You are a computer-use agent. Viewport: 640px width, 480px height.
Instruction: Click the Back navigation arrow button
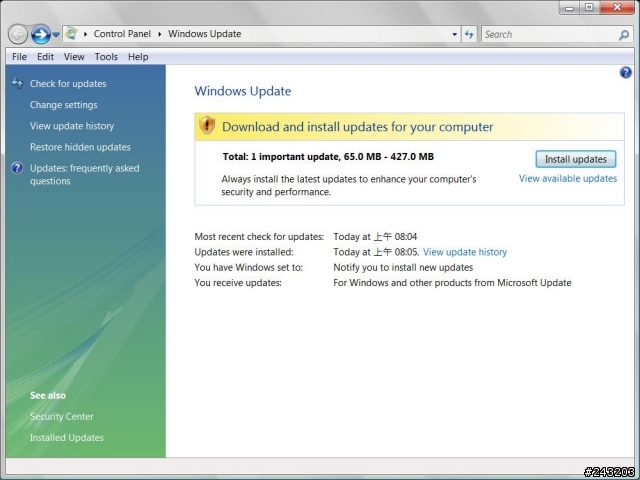click(x=18, y=34)
